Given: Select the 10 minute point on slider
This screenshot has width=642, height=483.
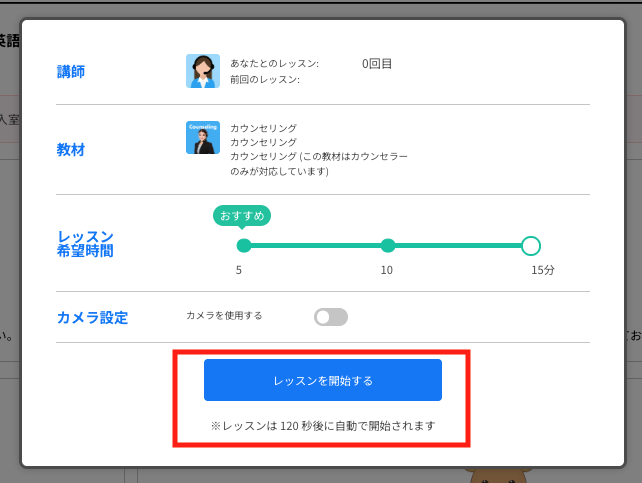Looking at the screenshot, I should tap(388, 246).
